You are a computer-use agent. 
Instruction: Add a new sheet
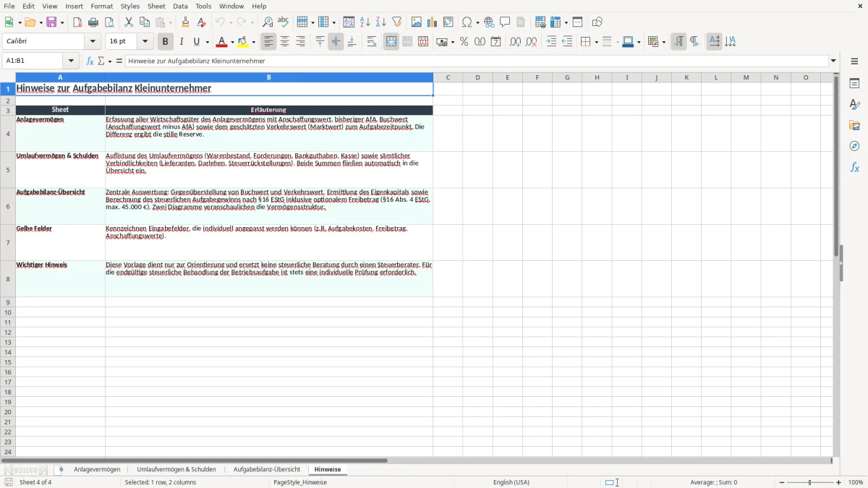61,469
